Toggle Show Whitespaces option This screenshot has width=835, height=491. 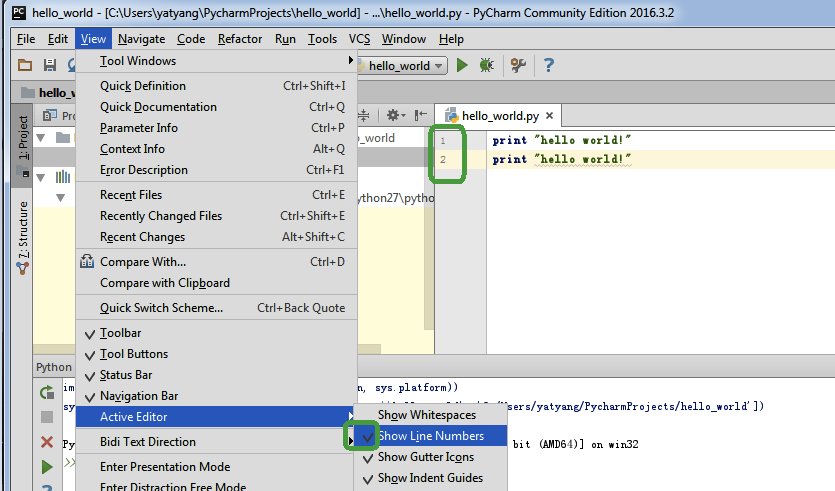point(430,415)
